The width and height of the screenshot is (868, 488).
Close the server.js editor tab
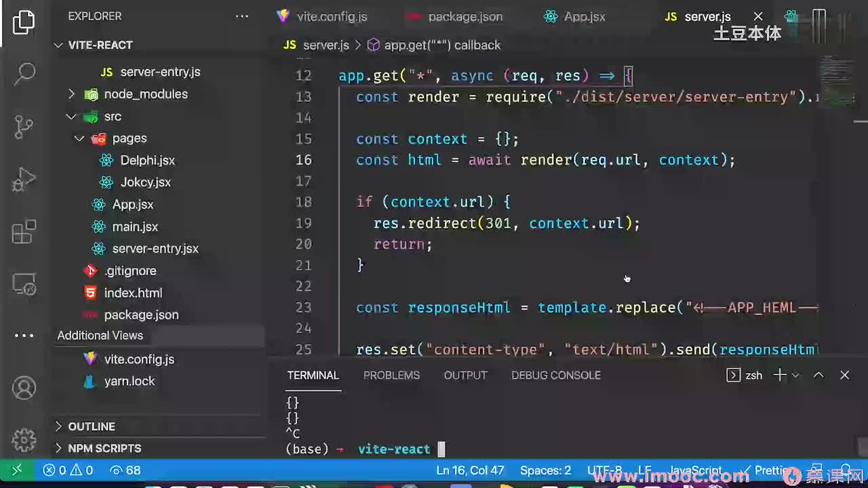758,17
